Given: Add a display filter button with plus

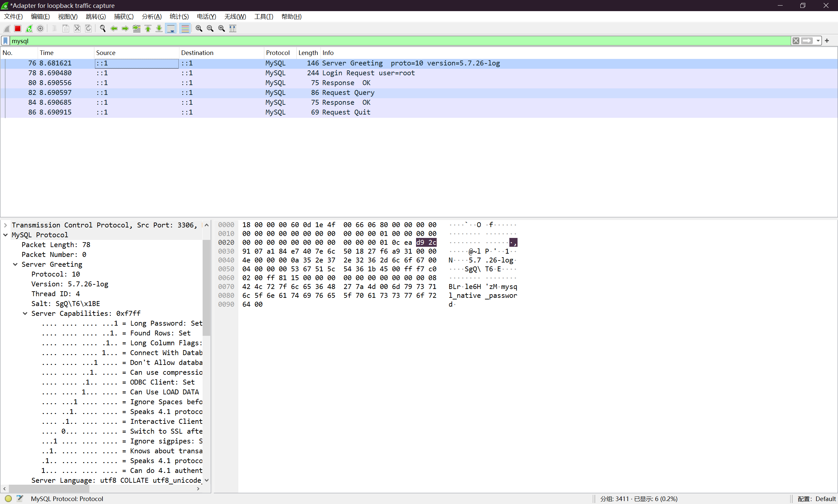Looking at the screenshot, I should (x=827, y=41).
